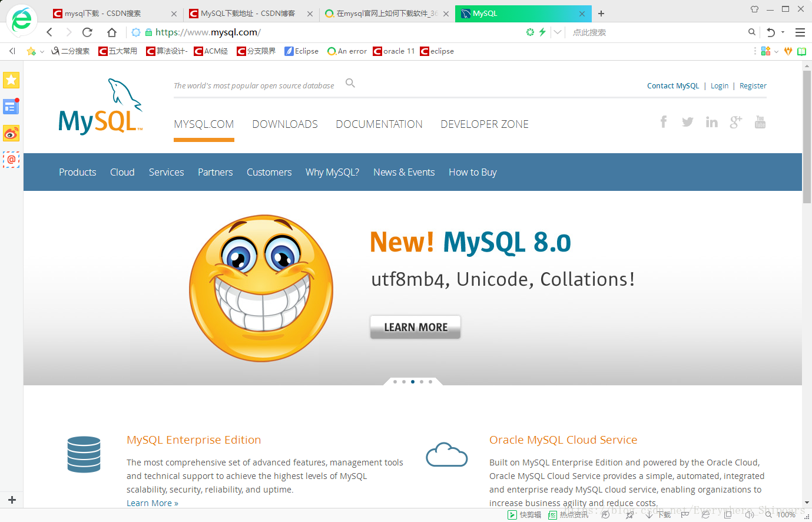The width and height of the screenshot is (812, 522).
Task: Close the active MySQL tab
Action: (582, 14)
